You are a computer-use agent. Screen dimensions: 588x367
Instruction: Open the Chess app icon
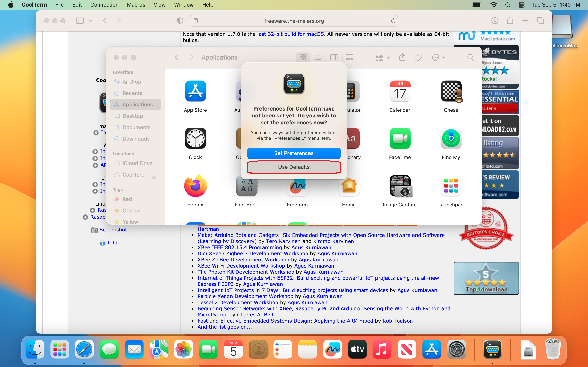(x=451, y=92)
